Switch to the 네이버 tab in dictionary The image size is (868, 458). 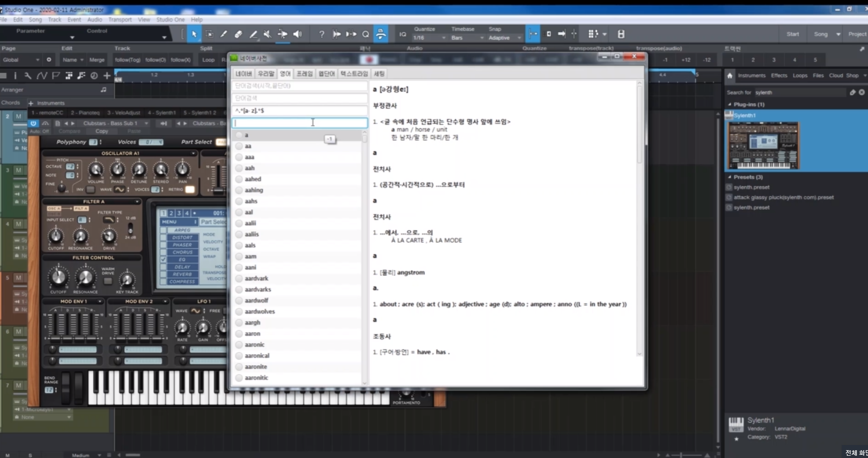(x=243, y=74)
